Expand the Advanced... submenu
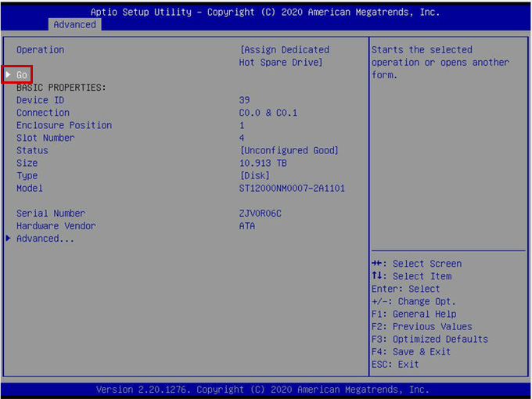This screenshot has height=399, width=532. click(45, 239)
